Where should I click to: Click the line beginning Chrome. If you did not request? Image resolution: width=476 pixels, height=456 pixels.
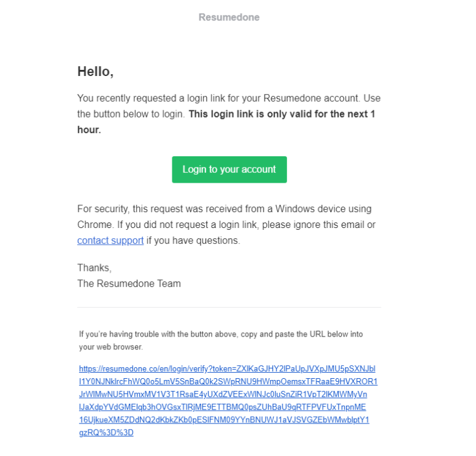[x=226, y=224]
